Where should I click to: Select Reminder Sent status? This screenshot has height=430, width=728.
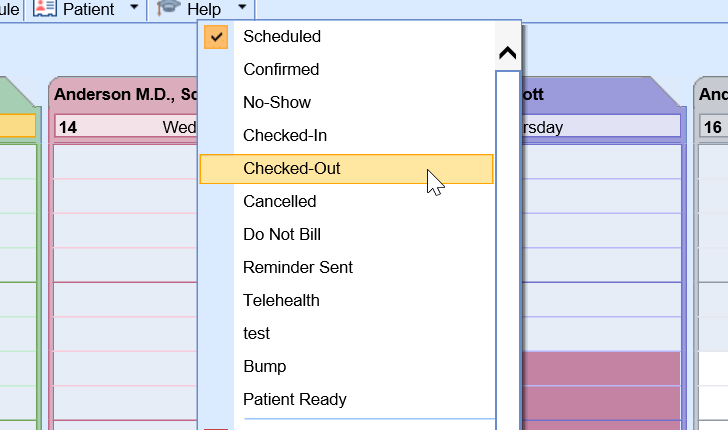point(298,268)
